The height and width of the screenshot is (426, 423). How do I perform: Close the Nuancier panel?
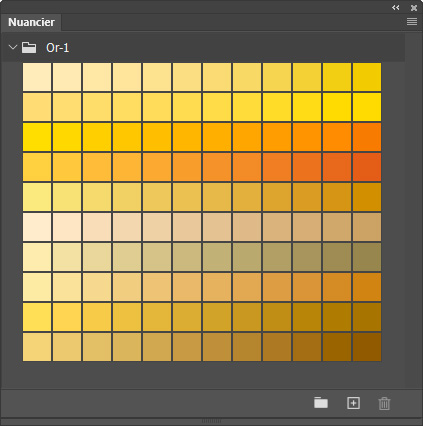pyautogui.click(x=414, y=8)
